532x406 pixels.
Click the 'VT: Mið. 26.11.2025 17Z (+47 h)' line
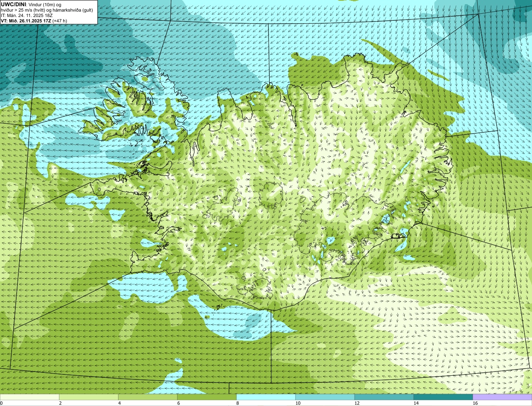click(34, 21)
